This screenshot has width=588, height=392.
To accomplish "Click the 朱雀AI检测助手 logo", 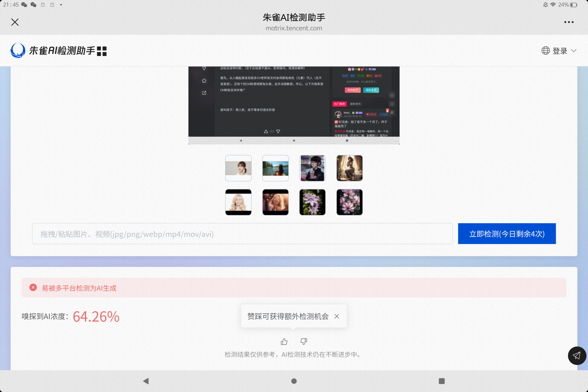I will point(53,51).
